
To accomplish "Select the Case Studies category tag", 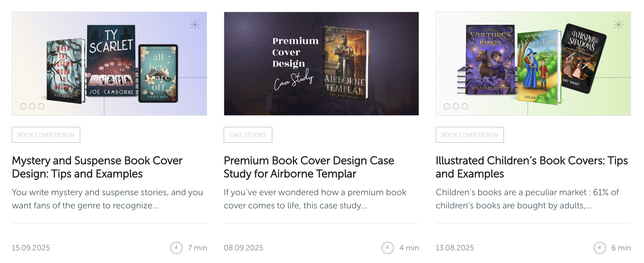I will 248,135.
